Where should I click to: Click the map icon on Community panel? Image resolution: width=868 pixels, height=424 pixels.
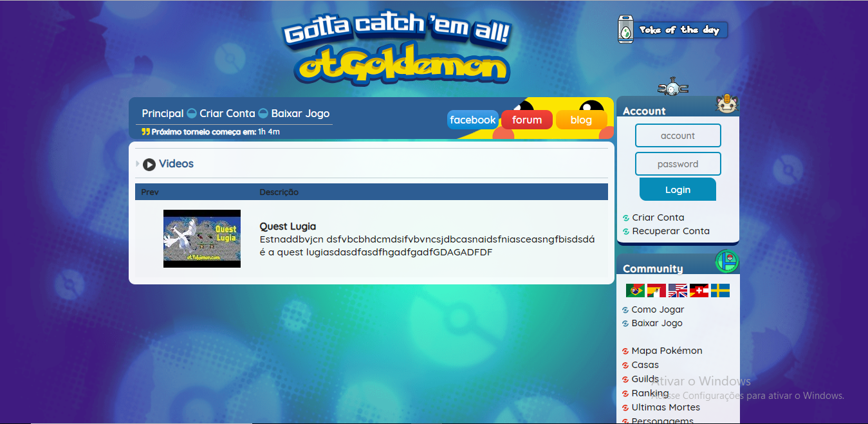pos(727,261)
